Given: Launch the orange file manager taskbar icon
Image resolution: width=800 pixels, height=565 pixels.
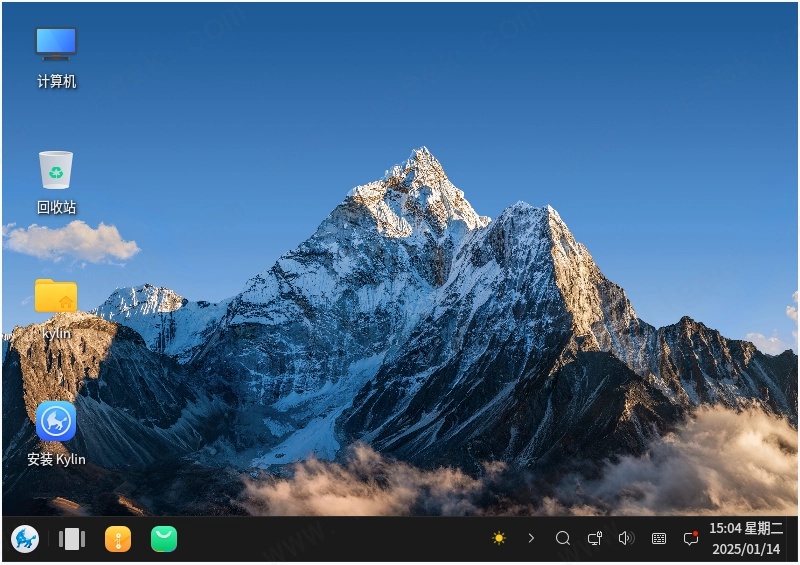Looking at the screenshot, I should pyautogui.click(x=118, y=539).
